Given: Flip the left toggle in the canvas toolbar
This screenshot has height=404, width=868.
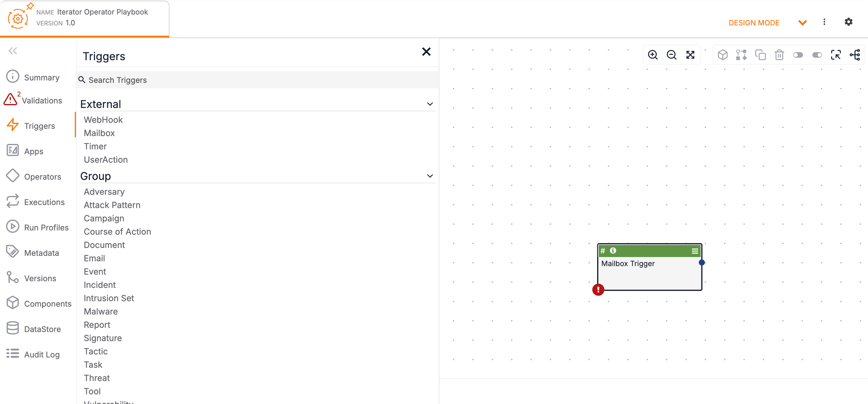Looking at the screenshot, I should (x=798, y=54).
